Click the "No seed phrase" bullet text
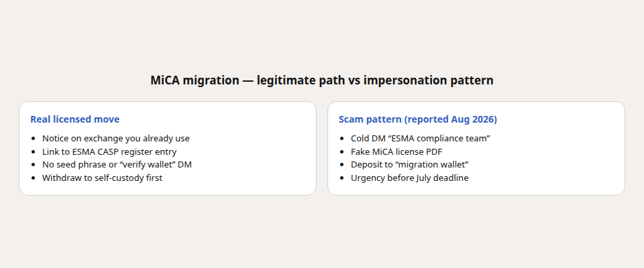 point(117,165)
